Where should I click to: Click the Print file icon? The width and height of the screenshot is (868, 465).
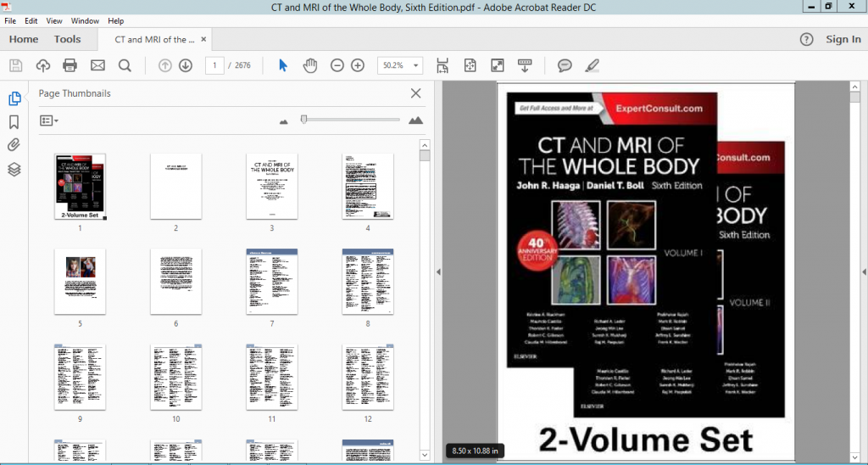[x=70, y=65]
